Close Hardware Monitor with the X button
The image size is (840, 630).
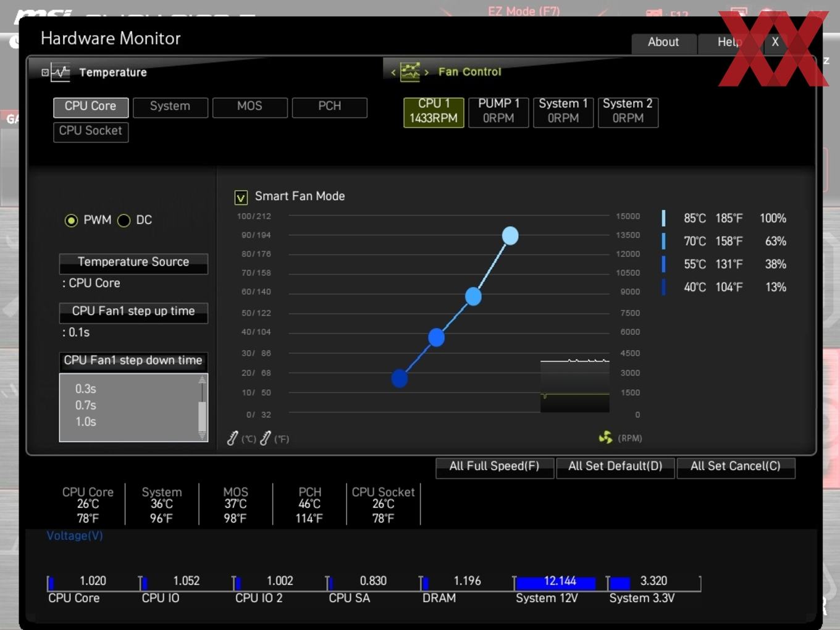click(x=775, y=43)
